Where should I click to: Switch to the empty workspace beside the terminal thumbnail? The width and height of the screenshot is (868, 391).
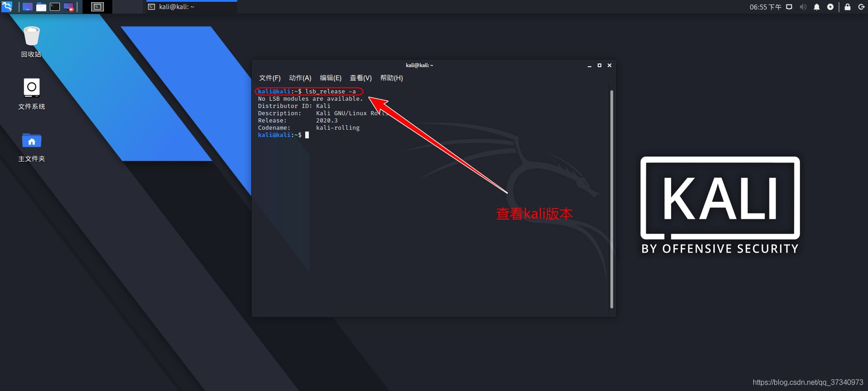click(127, 7)
